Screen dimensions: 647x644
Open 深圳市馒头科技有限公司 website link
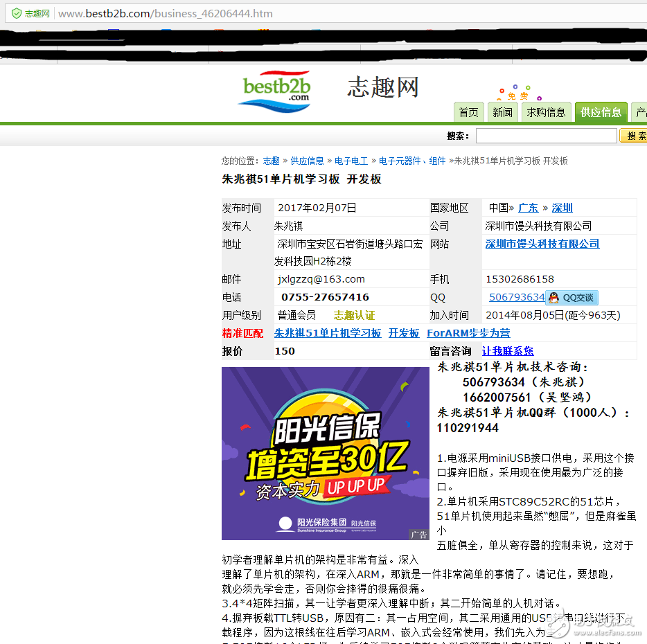(x=542, y=244)
